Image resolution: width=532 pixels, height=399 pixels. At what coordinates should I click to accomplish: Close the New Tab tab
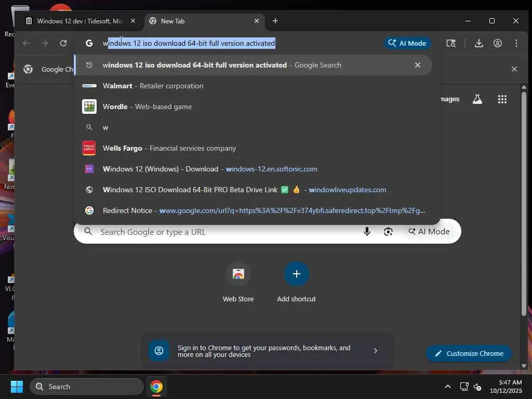pos(257,21)
